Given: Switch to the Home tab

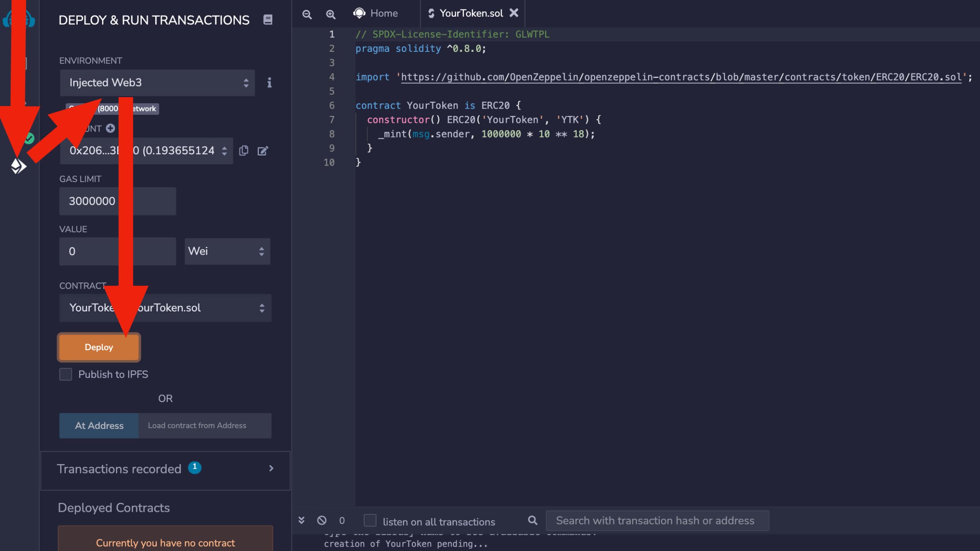Looking at the screenshot, I should coord(376,13).
